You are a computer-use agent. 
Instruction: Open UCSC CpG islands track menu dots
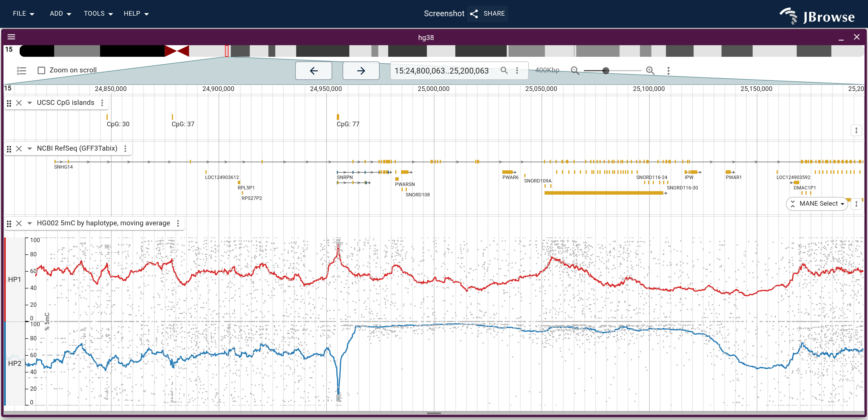click(x=102, y=103)
